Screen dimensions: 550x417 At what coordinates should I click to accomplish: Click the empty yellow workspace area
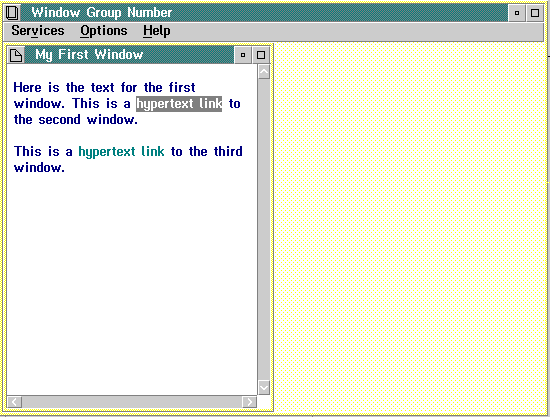[409, 228]
